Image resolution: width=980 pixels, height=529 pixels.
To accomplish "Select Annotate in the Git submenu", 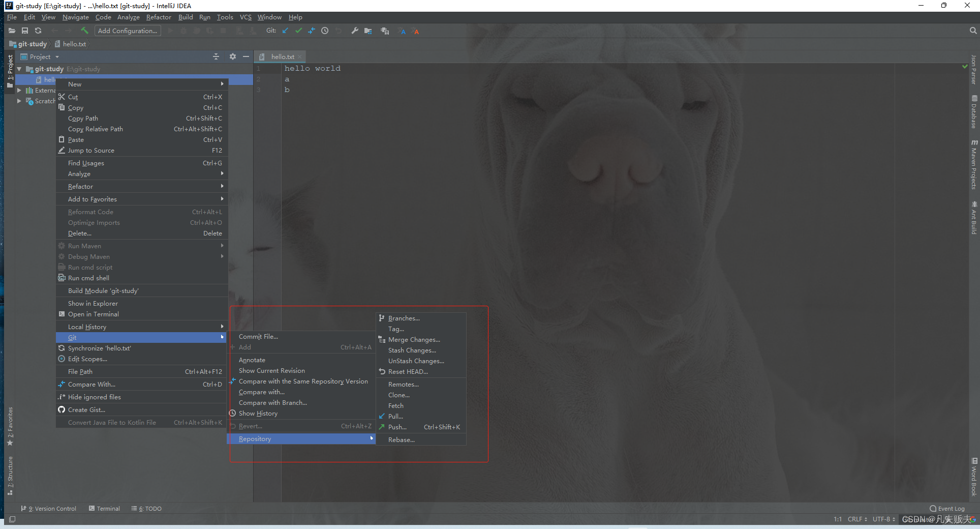I will click(x=301, y=360).
